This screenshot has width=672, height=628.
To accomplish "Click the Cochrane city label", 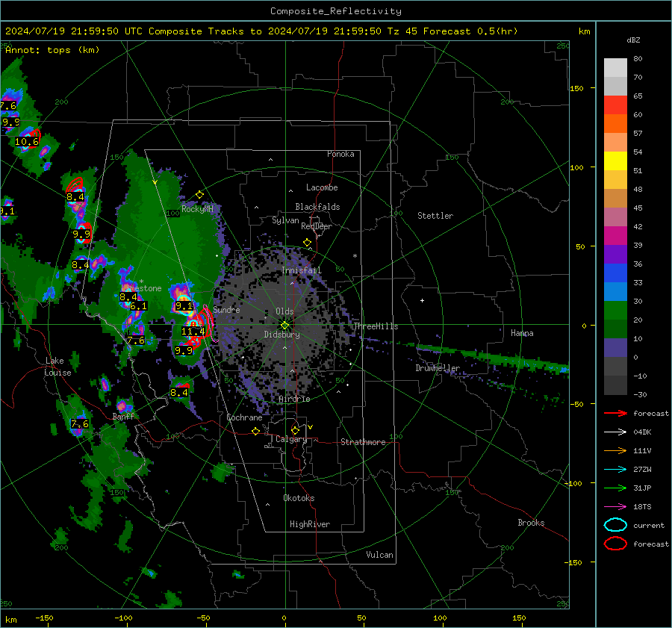I will tap(244, 417).
